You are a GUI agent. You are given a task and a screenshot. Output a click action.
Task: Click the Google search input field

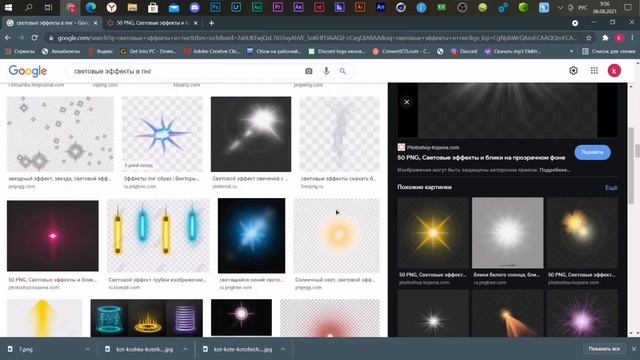click(x=186, y=71)
